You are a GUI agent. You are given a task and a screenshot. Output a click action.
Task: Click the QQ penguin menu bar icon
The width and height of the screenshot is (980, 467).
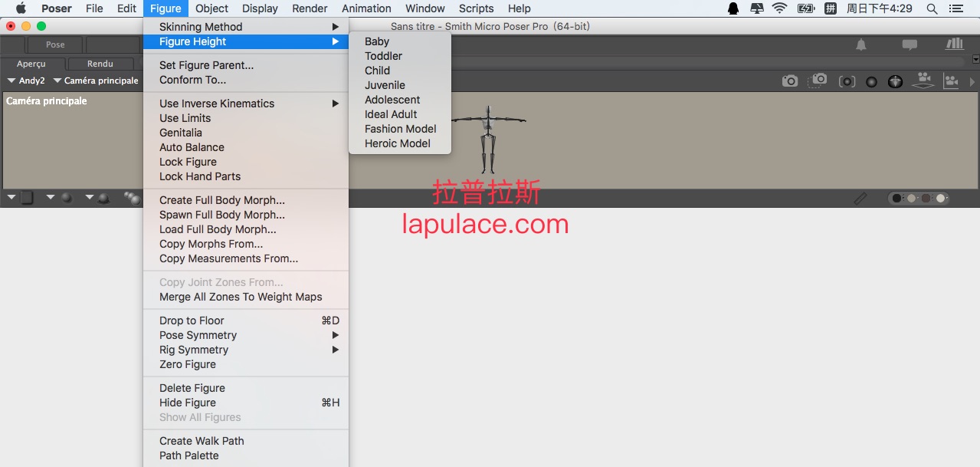(x=733, y=8)
